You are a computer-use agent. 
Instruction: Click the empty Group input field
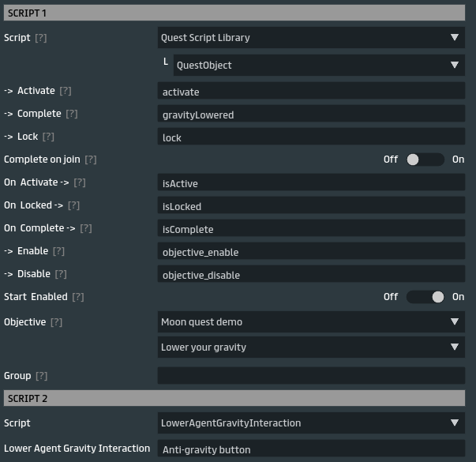coord(311,375)
